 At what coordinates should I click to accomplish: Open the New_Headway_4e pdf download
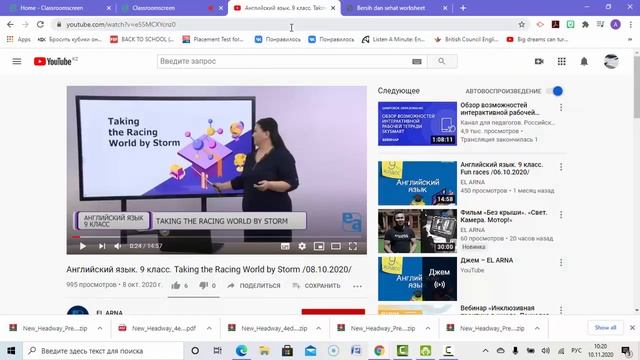158,328
